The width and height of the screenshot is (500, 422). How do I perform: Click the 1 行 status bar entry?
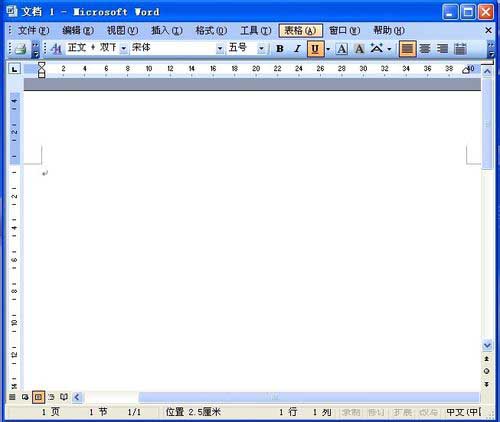[x=288, y=412]
